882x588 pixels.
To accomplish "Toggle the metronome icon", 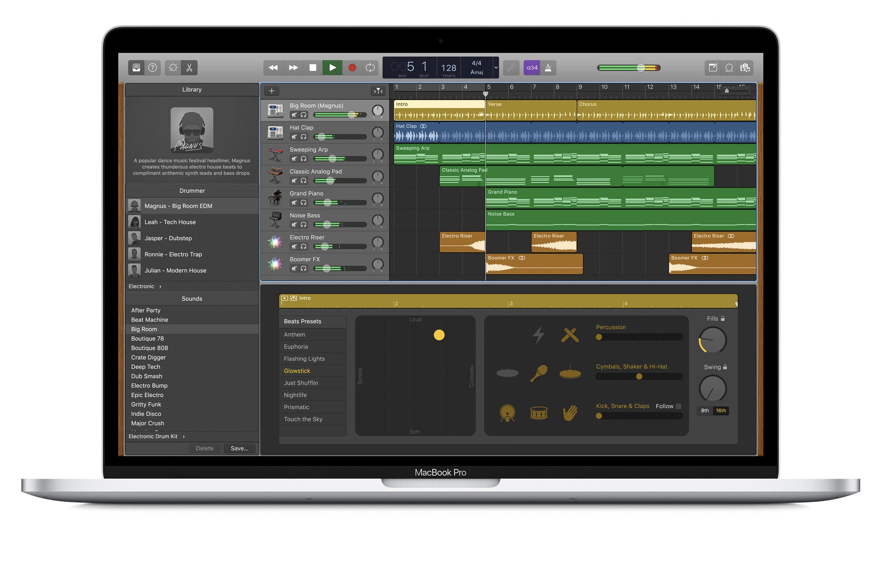I will point(548,68).
